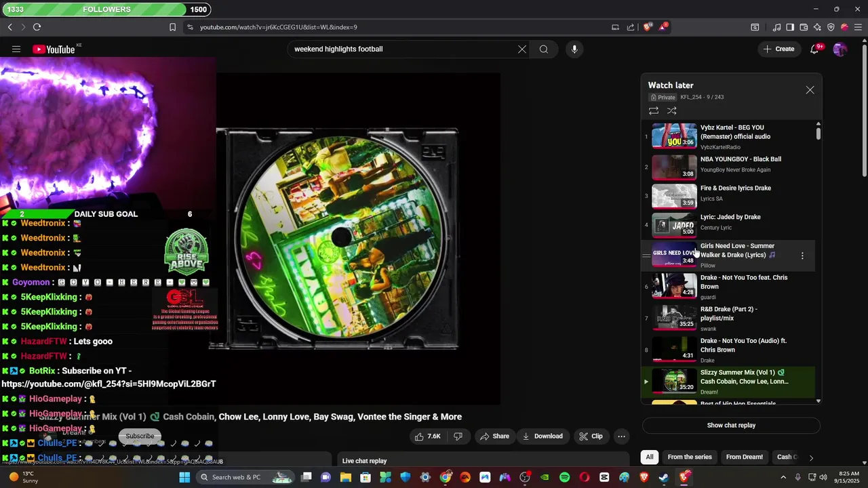Select Slizzy Summer Mix (Vol 1) playlist item
This screenshot has height=488, width=868.
(729, 382)
